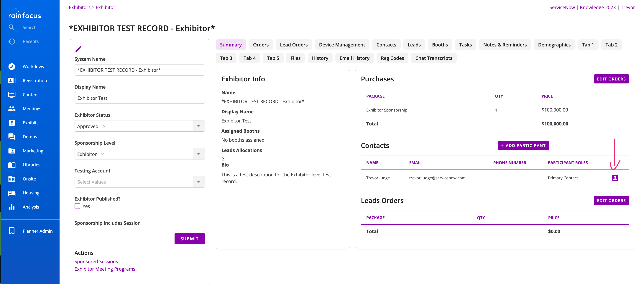Click the Analysis bar chart icon

pyautogui.click(x=12, y=207)
